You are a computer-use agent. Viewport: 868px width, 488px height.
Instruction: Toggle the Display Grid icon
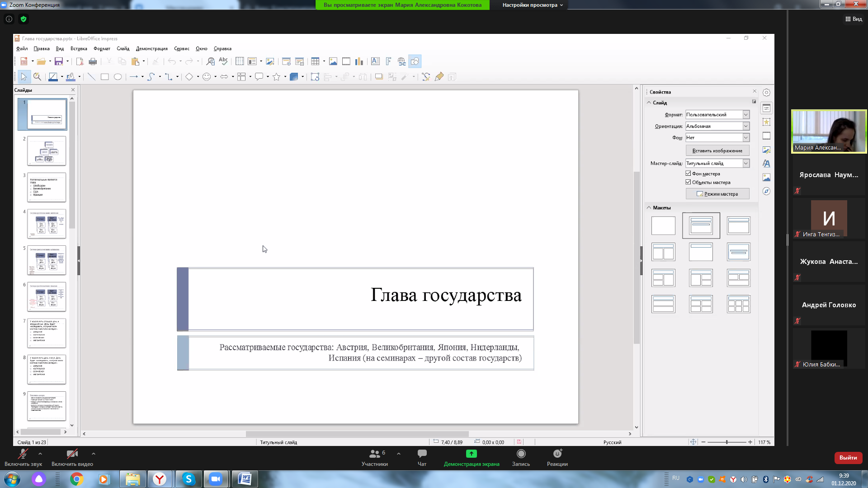[x=240, y=61]
